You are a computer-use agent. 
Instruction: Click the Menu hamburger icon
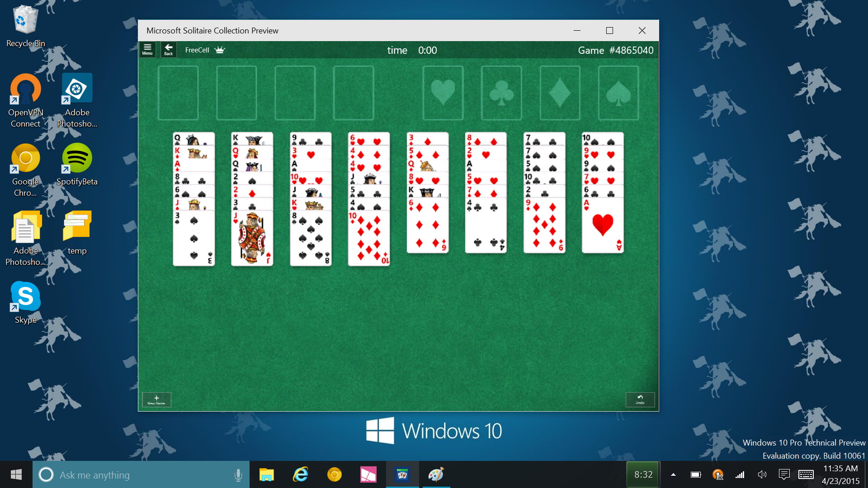click(148, 50)
